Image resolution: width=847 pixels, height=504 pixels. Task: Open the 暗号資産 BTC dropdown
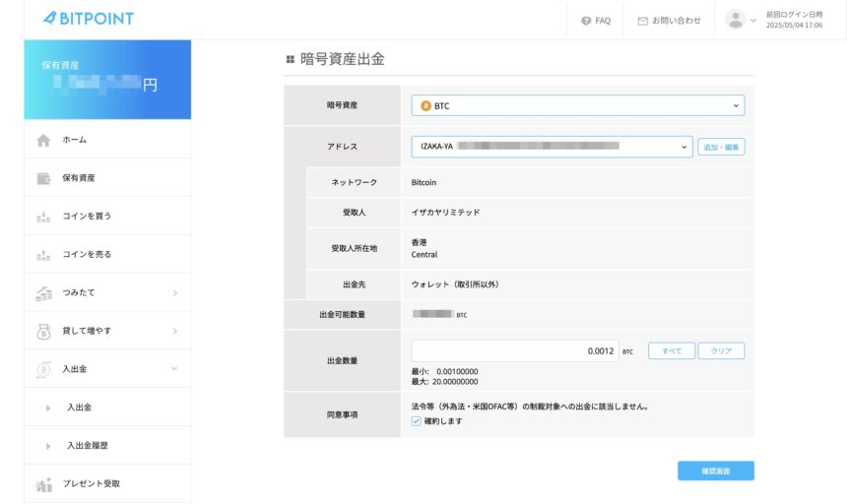(578, 105)
